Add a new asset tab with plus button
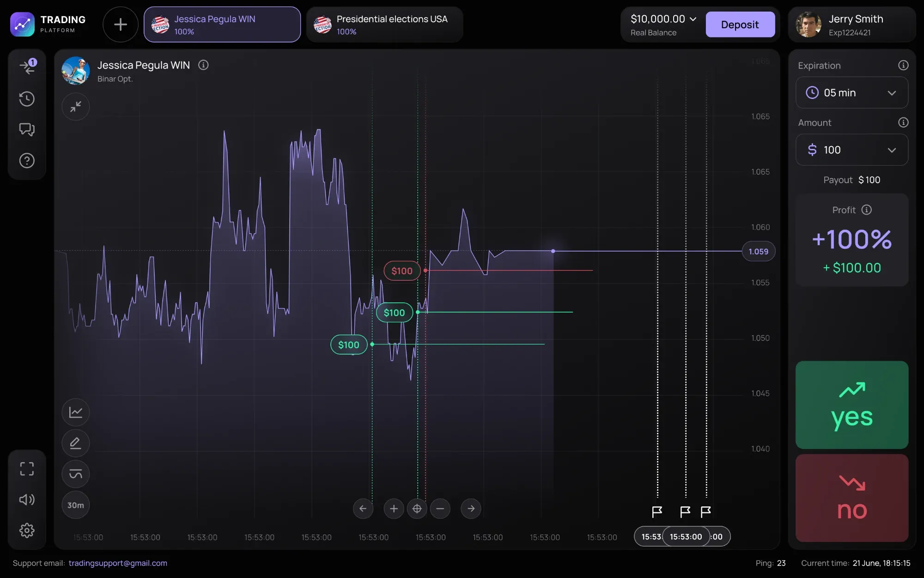The width and height of the screenshot is (924, 578). point(121,24)
